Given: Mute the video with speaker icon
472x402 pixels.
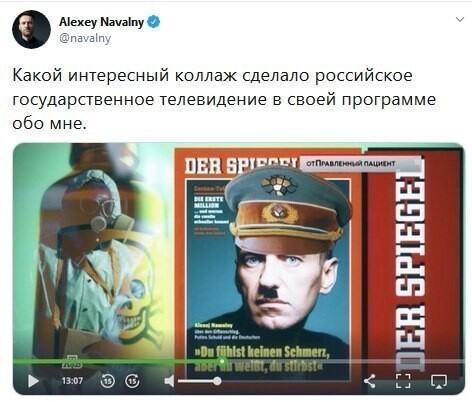Looking at the screenshot, I should [x=169, y=381].
